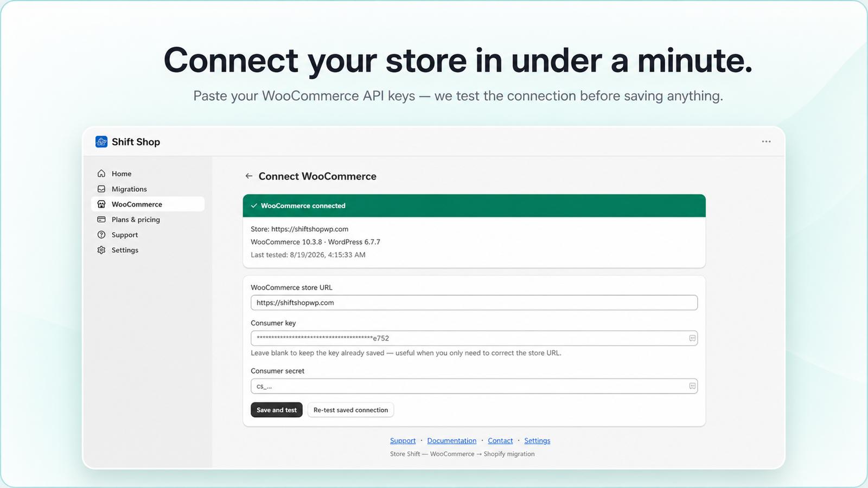Focus the WooCommerce store URL field
Image resolution: width=868 pixels, height=488 pixels.
(x=474, y=303)
